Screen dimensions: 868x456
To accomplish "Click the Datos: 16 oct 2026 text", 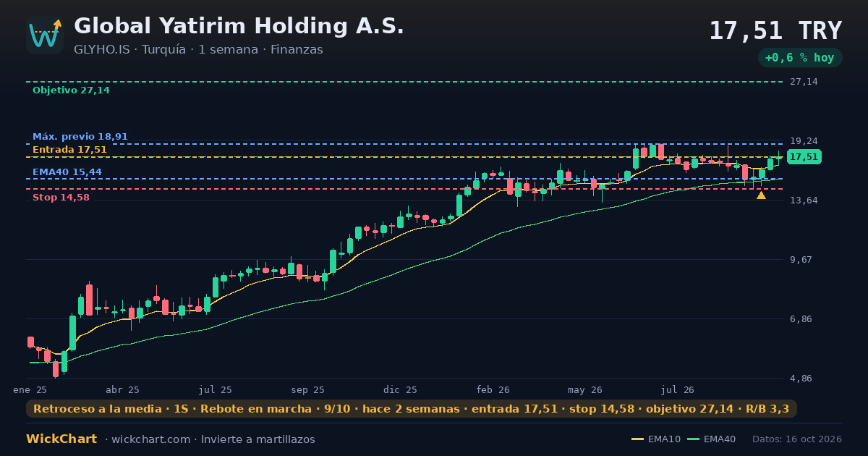I will point(797,439).
